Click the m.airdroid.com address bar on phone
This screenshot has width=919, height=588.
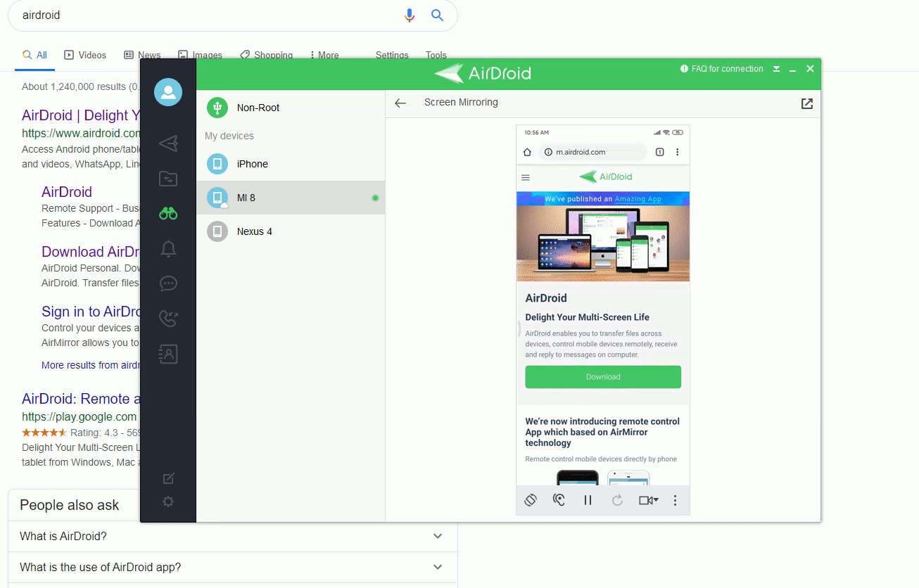point(592,152)
